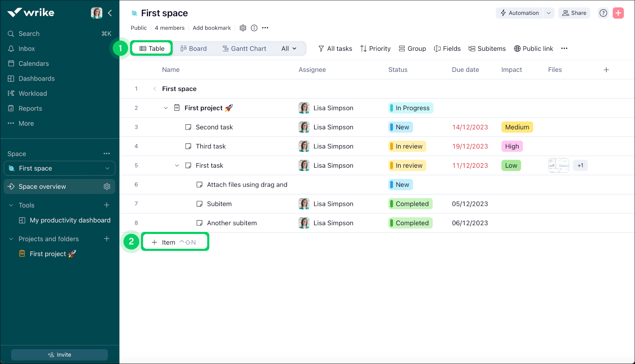
Task: Open Calendars from the sidebar
Action: click(33, 63)
